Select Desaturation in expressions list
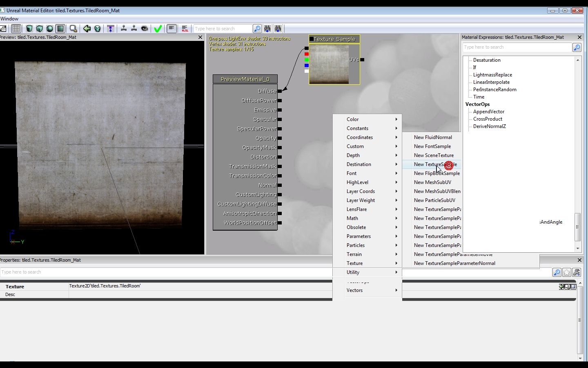This screenshot has height=368, width=588. [x=487, y=60]
